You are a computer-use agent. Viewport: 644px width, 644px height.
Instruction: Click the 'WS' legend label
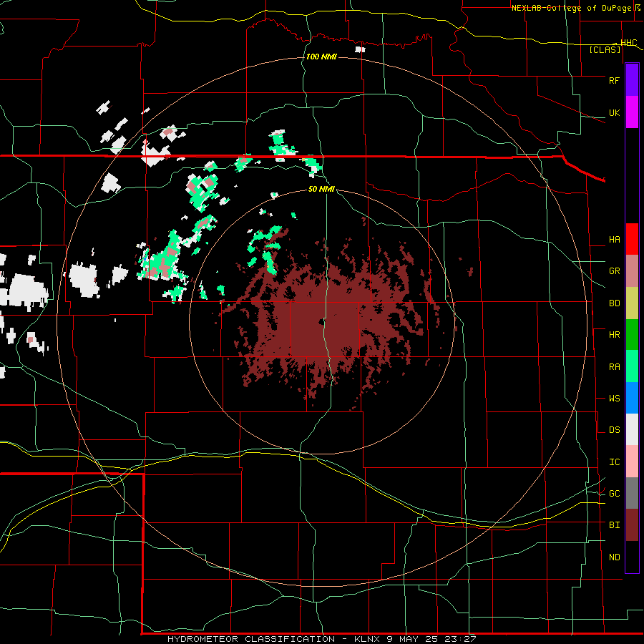pos(614,399)
